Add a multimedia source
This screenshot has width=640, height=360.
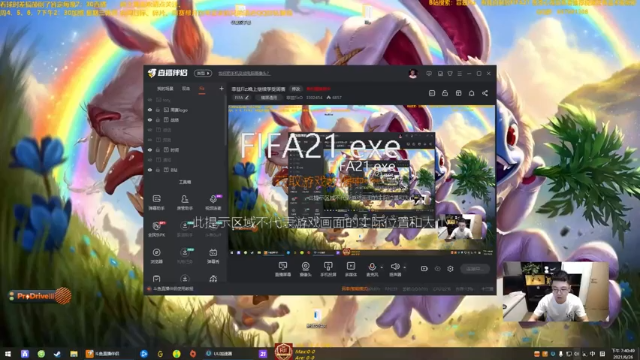(351, 269)
